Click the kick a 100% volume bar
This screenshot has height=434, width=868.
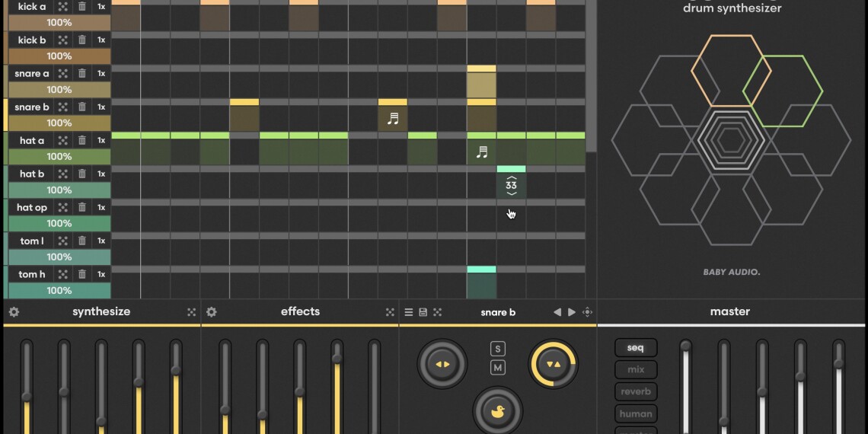click(x=59, y=23)
